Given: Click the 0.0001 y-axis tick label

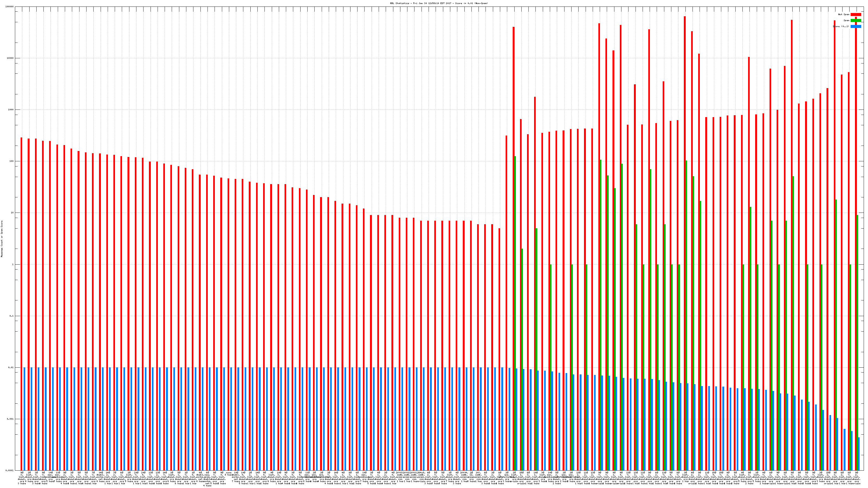Looking at the screenshot, I should point(10,470).
